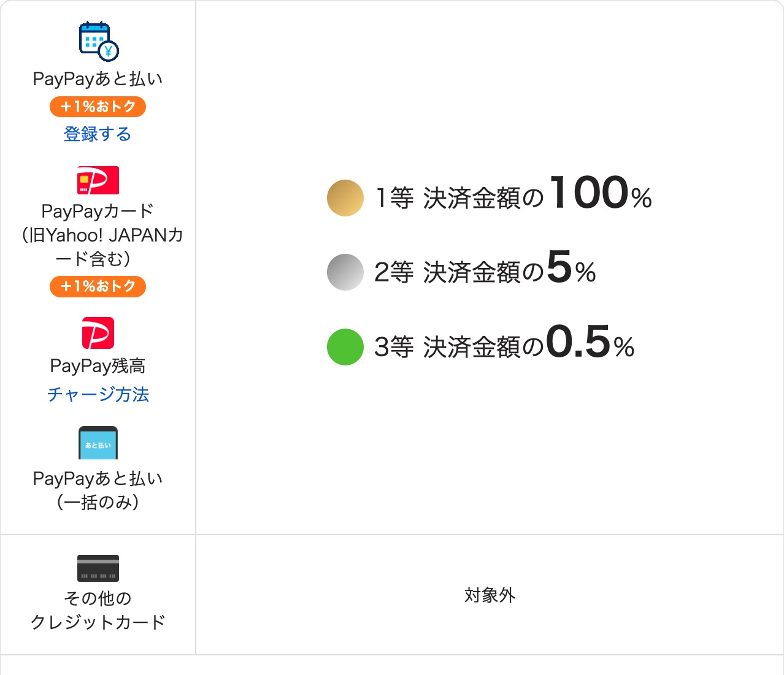784x675 pixels.
Task: Click the green 3等 medal circle
Action: point(345,347)
